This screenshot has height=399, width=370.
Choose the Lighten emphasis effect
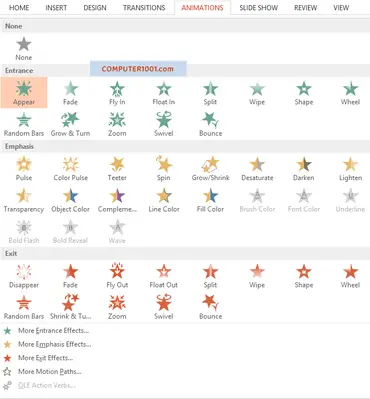350,169
